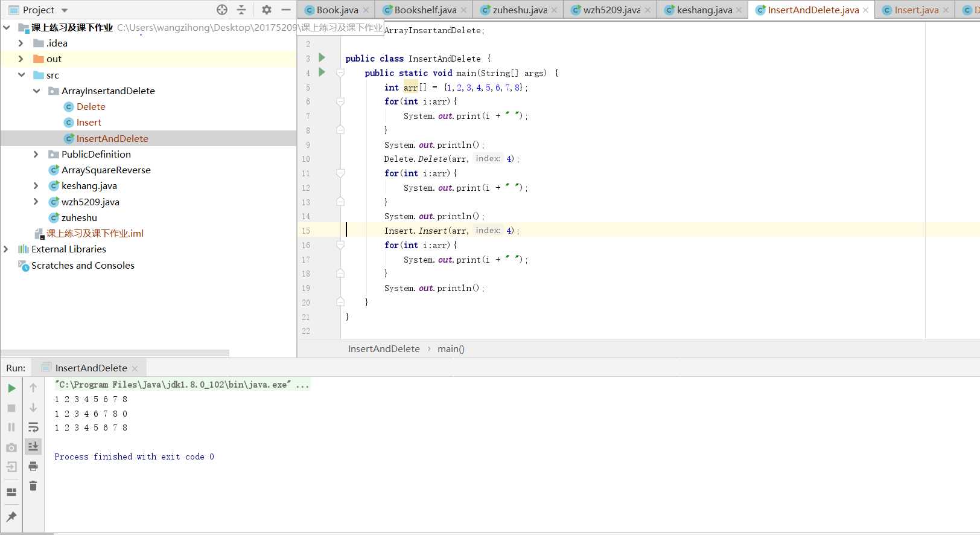
Task: Pin the run tab
Action: pyautogui.click(x=11, y=516)
